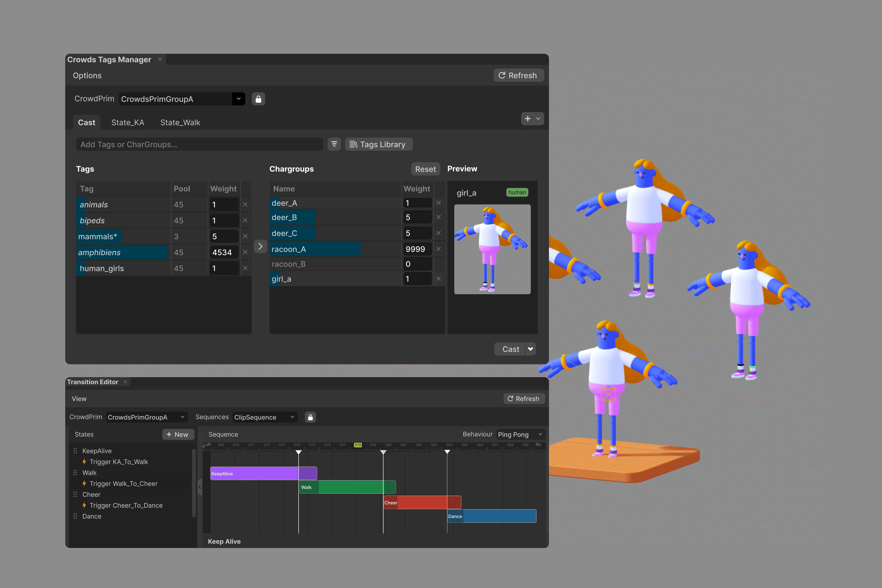
Task: Remove the deer_B chargroup
Action: coord(438,217)
